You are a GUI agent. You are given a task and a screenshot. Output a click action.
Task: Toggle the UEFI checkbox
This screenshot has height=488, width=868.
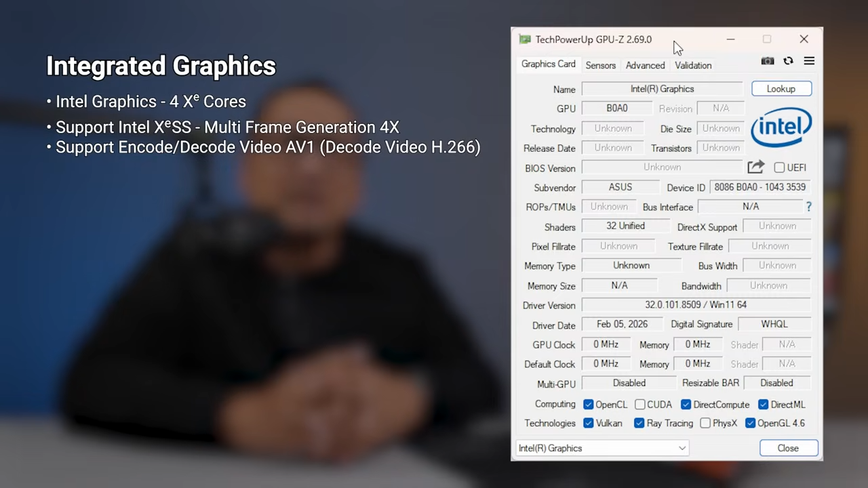[779, 167]
